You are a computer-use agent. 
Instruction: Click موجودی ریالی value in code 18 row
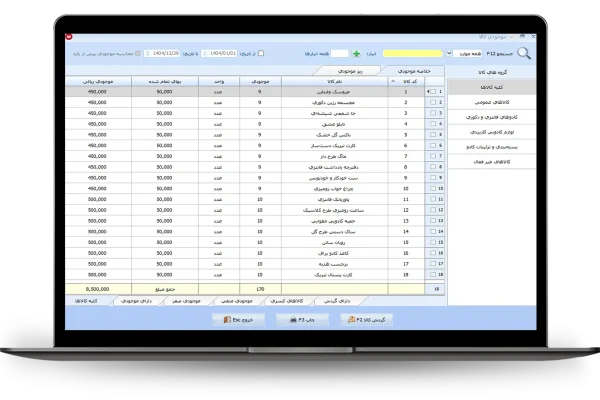(97, 275)
